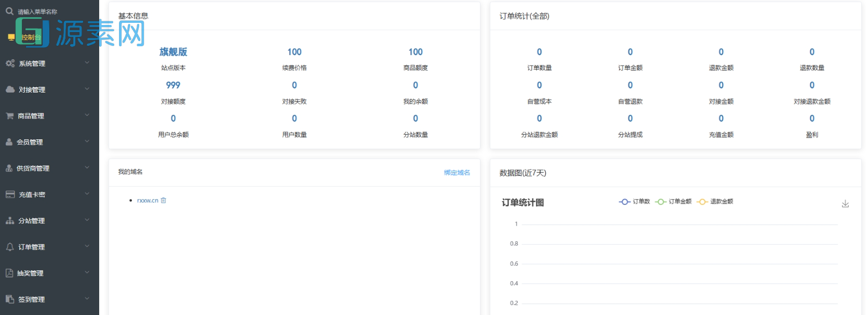Expand the 供货商管理 menu chevron

click(x=87, y=167)
